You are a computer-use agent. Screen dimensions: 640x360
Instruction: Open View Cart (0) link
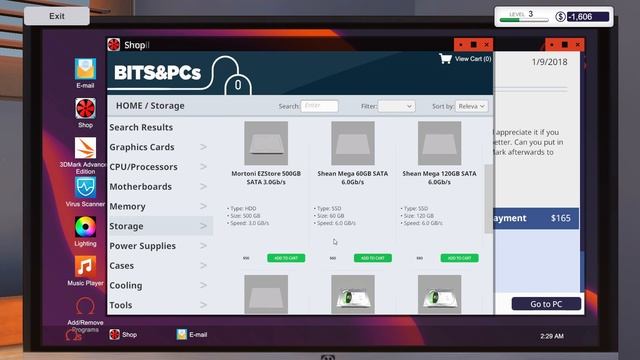pyautogui.click(x=473, y=59)
